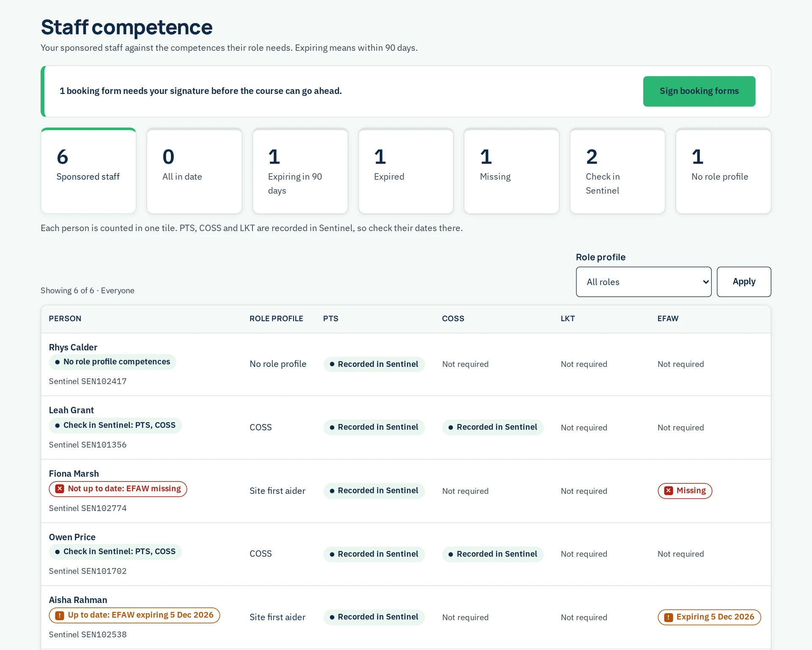The height and width of the screenshot is (650, 812).
Task: Click the PERSON column header
Action: click(x=65, y=319)
